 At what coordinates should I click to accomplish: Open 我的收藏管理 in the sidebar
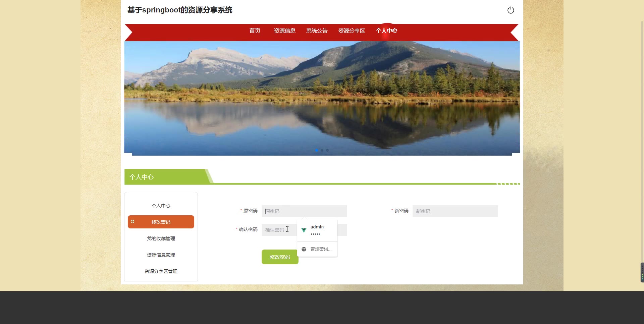(161, 238)
